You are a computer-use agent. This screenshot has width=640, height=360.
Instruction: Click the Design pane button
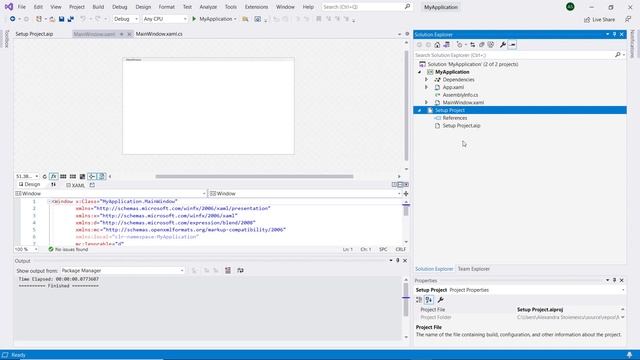point(29,185)
